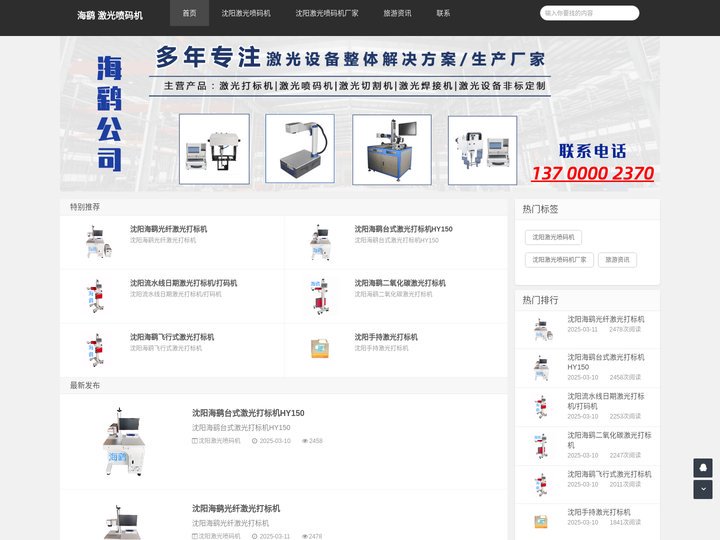Screen dimensions: 720x540
Task: Click large image of 光纤激光打标机 post
Action: point(121,521)
